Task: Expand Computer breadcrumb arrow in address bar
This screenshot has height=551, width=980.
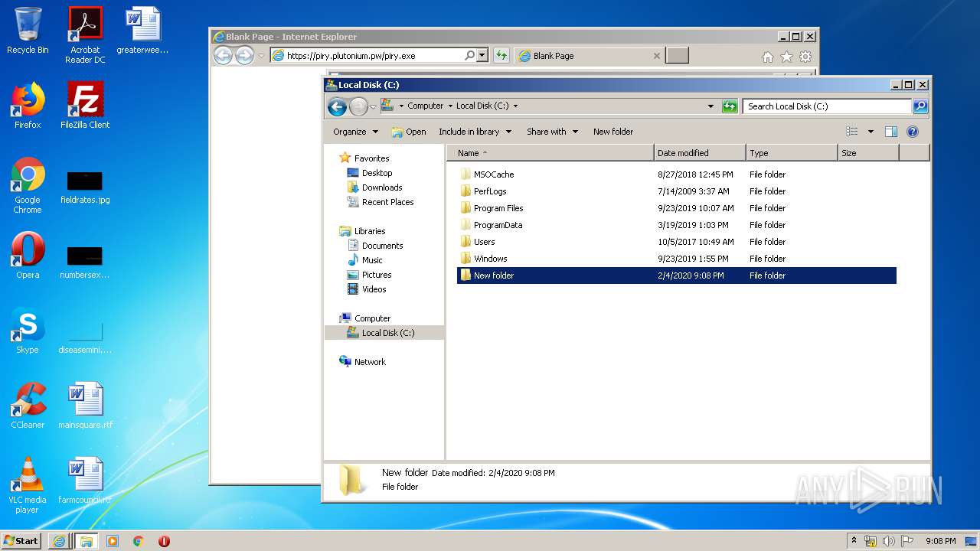Action: [x=450, y=106]
